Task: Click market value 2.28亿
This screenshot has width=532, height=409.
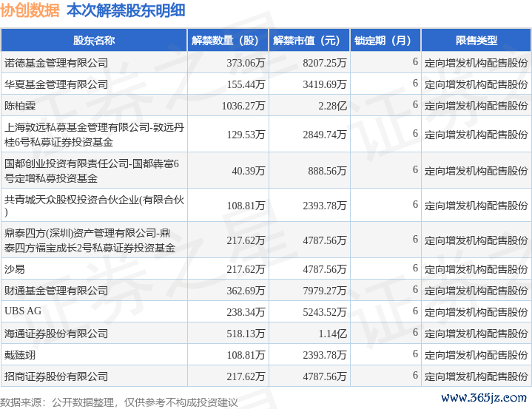Action: pyautogui.click(x=332, y=106)
